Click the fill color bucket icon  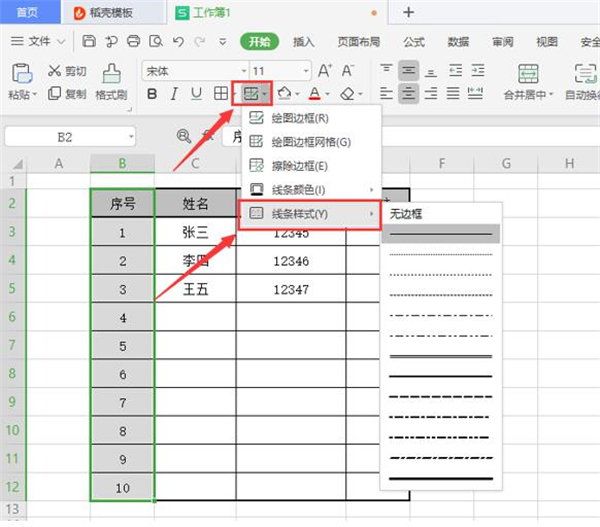click(283, 94)
